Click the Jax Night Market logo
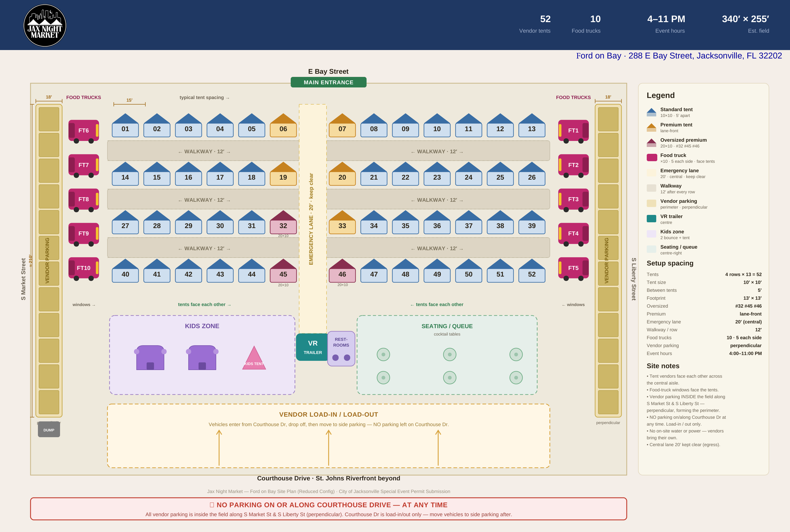 point(45,26)
